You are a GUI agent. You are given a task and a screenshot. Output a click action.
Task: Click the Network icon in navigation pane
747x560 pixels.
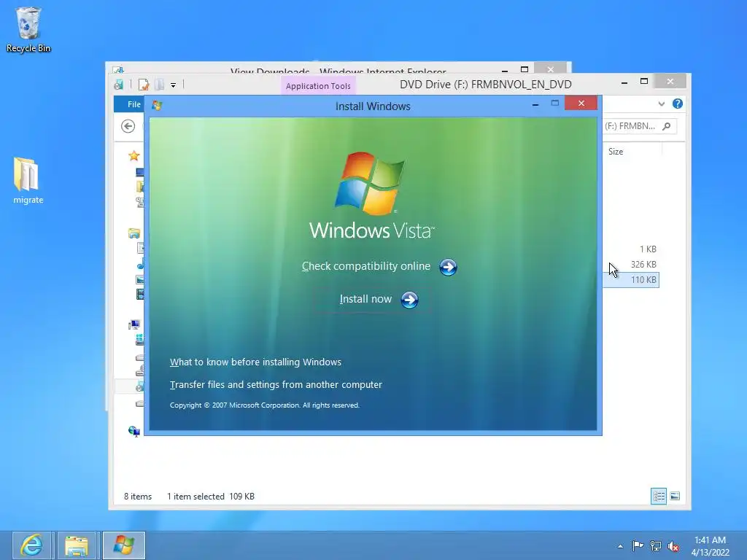click(134, 431)
